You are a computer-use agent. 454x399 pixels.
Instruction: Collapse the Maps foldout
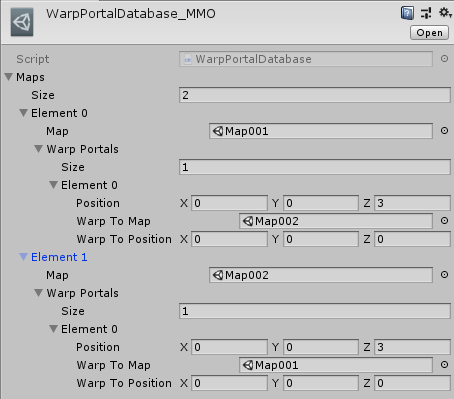[9, 77]
